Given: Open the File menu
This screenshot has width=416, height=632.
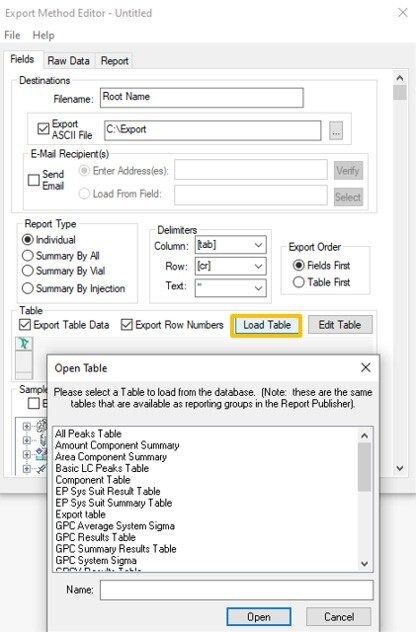Looking at the screenshot, I should pyautogui.click(x=12, y=35).
